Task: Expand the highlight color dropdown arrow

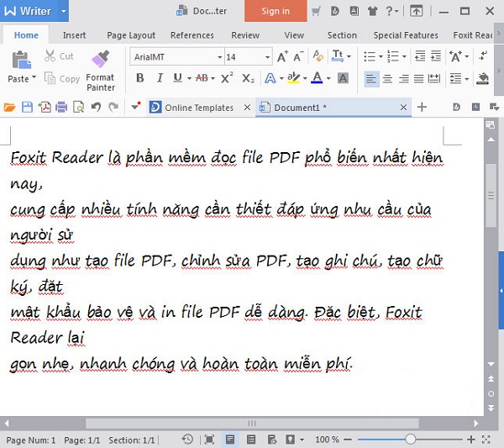Action: point(305,78)
